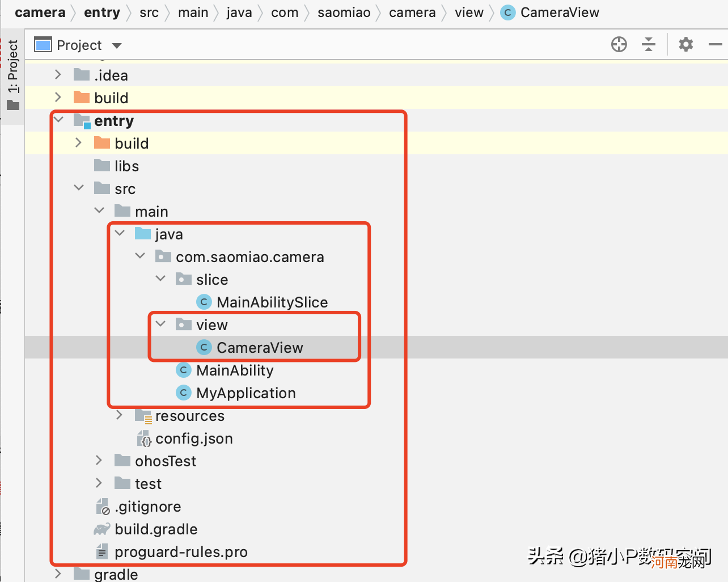Select the build.gradle file name
Screen dimensions: 728x582
click(x=156, y=529)
